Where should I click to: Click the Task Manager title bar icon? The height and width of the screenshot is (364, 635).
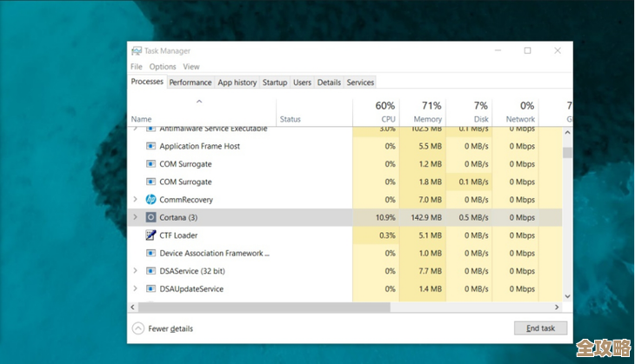coord(137,51)
